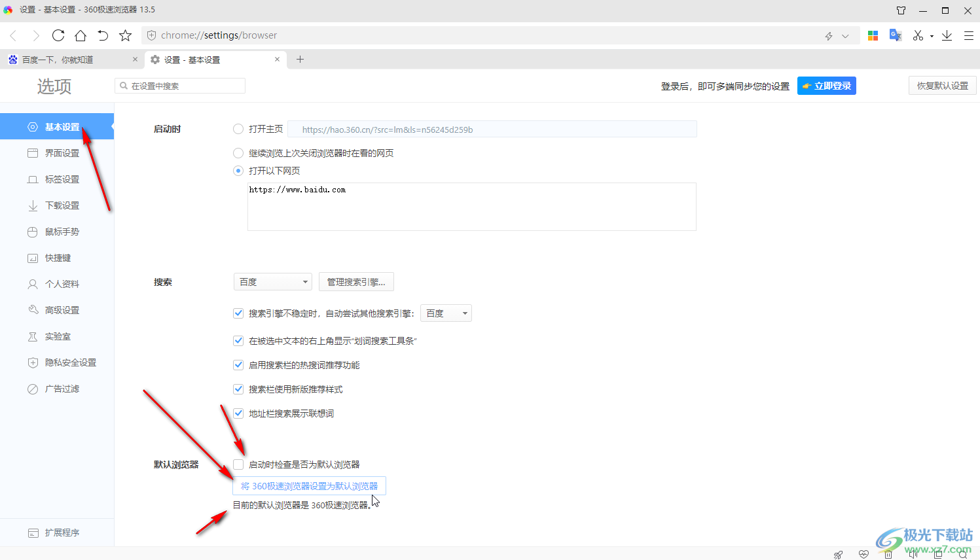Open 个人资料 in the sidebar
This screenshot has height=560, width=980.
pos(57,284)
